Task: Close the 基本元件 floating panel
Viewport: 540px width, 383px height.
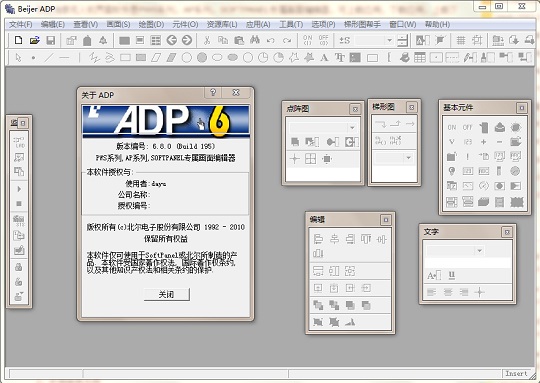Action: coord(522,108)
